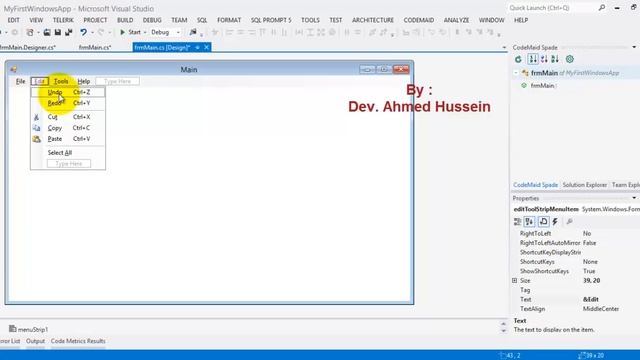Select Undo in the form's Edit menu

coord(68,92)
